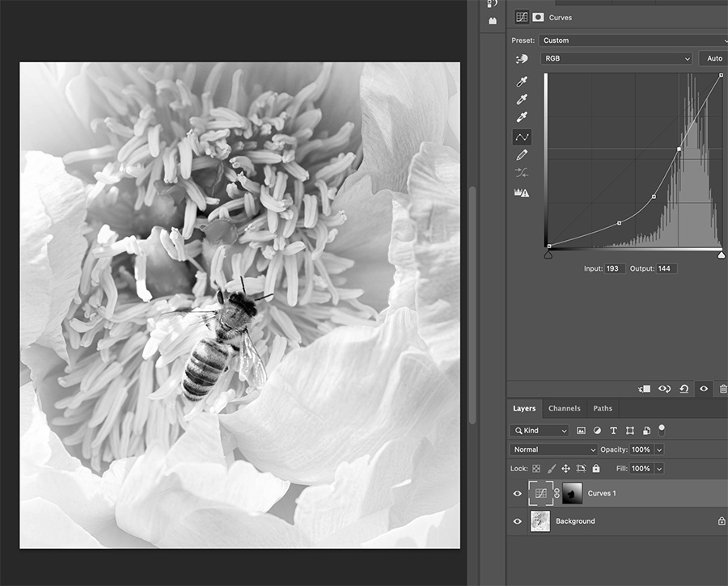The image size is (728, 586).
Task: Open the Preset dropdown showing Custom
Action: click(x=632, y=40)
